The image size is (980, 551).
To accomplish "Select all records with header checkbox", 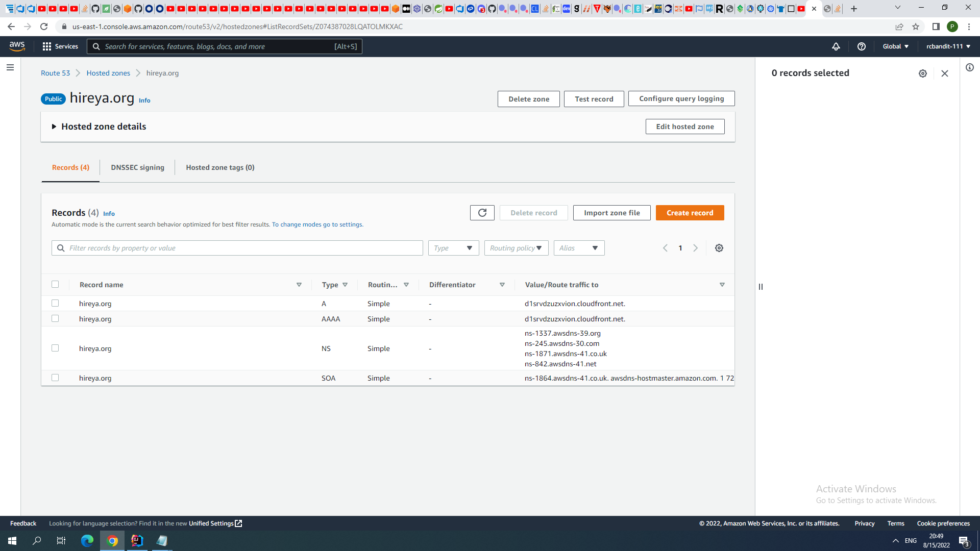I will point(55,284).
